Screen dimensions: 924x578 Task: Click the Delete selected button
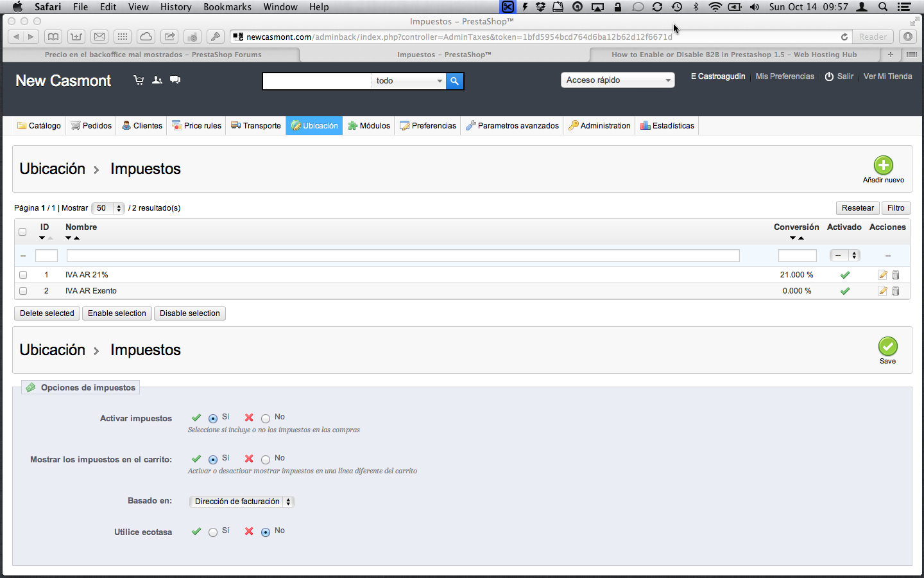(47, 313)
